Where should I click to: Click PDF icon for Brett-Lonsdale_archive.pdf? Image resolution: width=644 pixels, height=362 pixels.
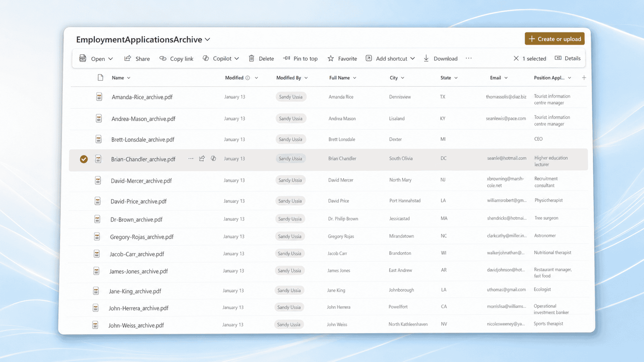(99, 139)
